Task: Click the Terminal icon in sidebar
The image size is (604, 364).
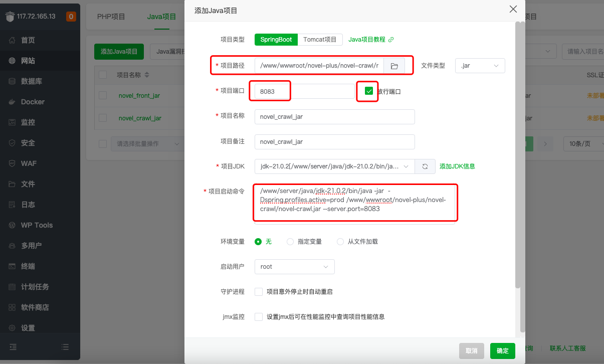Action: pyautogui.click(x=12, y=266)
